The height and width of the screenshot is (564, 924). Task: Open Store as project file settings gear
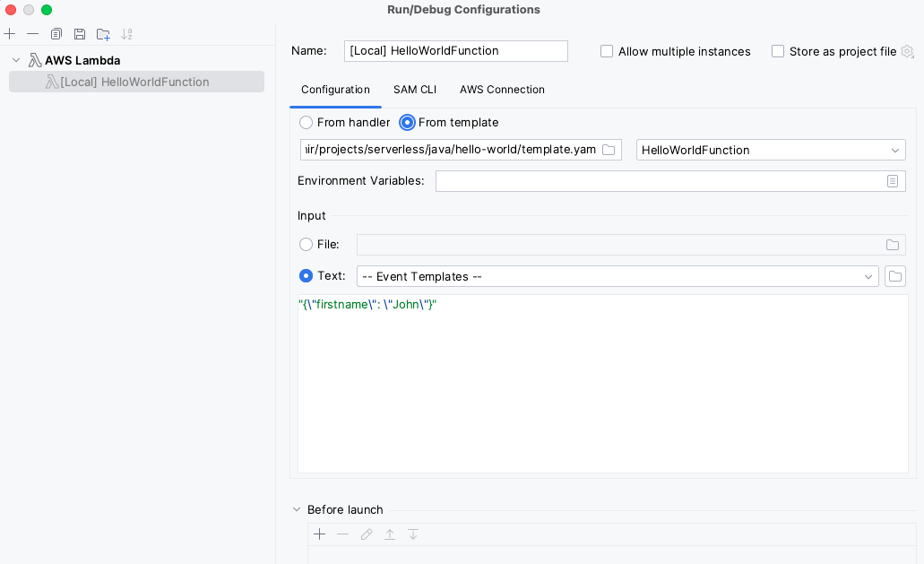pos(908,51)
